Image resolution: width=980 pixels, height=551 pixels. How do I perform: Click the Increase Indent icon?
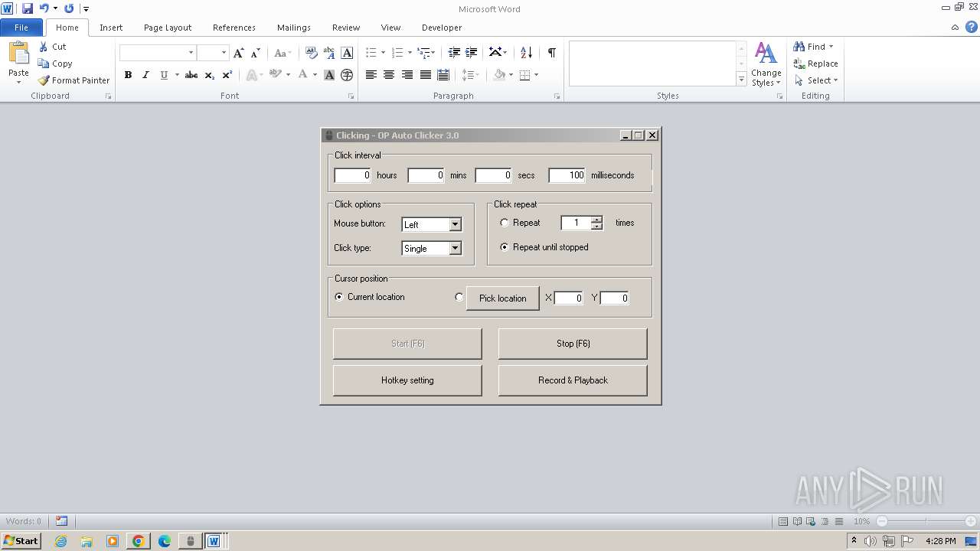coord(472,53)
